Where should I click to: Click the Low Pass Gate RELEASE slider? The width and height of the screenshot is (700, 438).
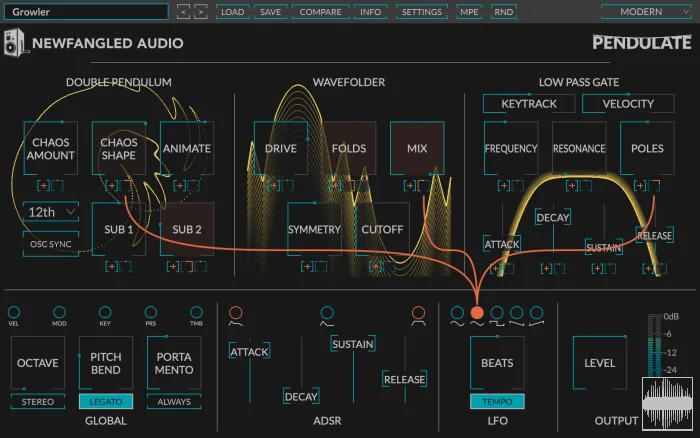coord(654,235)
